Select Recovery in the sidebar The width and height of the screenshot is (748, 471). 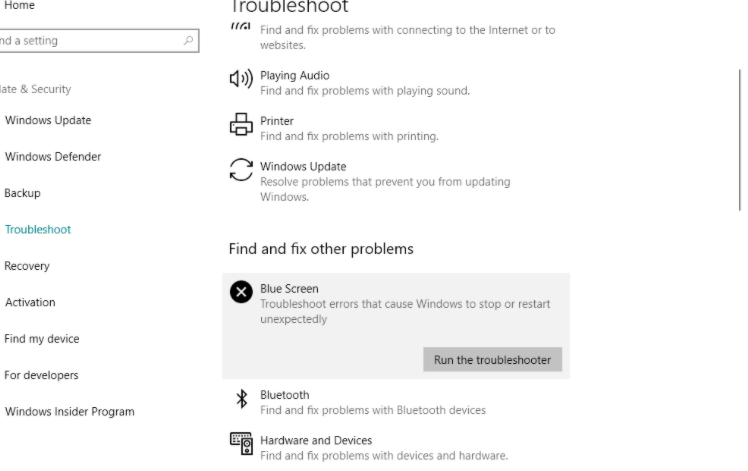[27, 266]
